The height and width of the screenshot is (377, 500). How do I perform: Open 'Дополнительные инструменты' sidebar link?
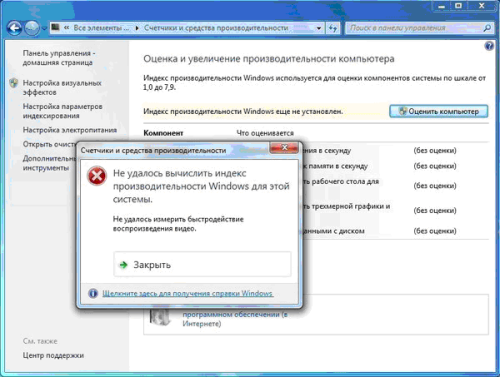point(49,163)
